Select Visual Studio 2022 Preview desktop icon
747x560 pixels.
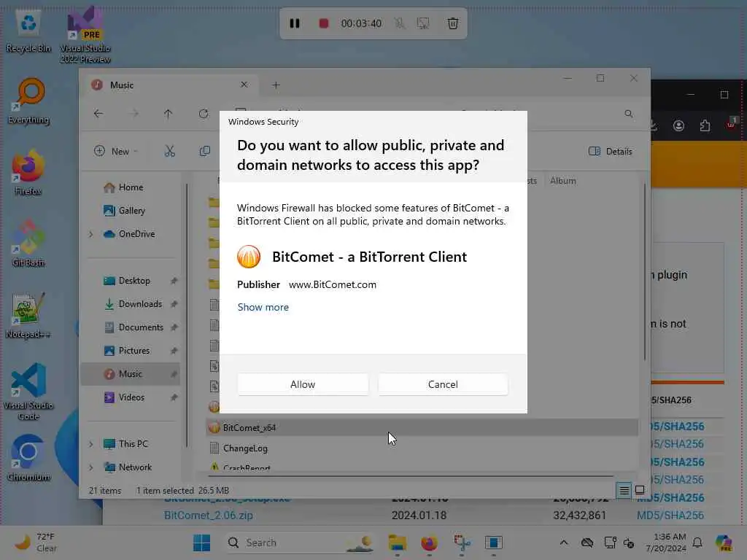coord(85,35)
